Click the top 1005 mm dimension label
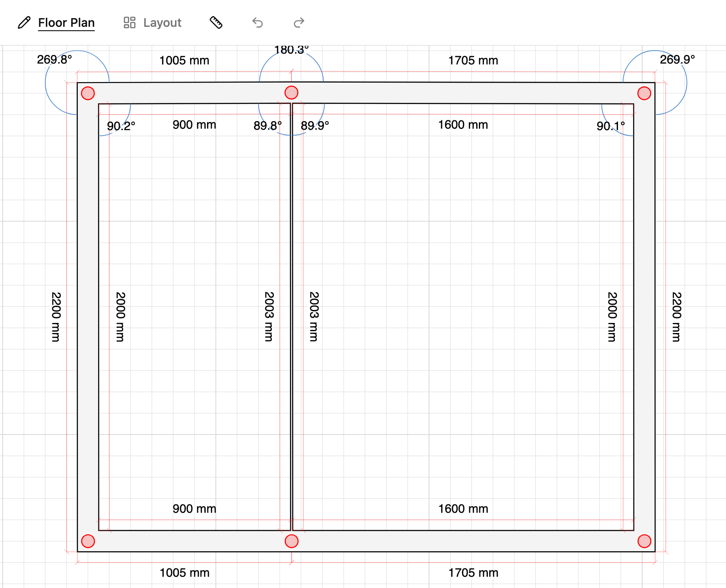The image size is (726, 588). (x=184, y=61)
